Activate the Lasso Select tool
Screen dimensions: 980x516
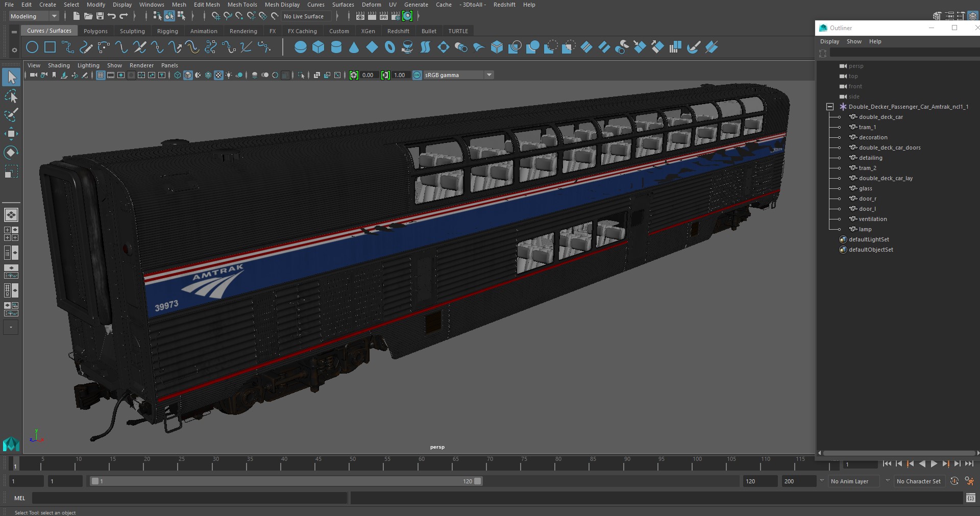pos(11,96)
